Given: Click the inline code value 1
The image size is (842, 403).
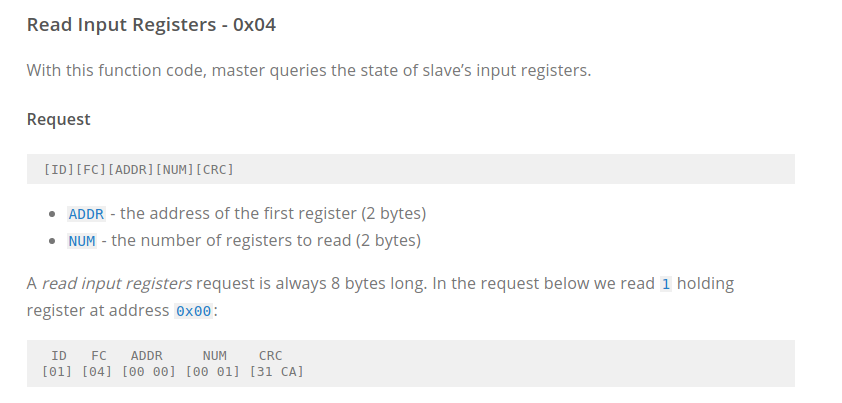Looking at the screenshot, I should tap(666, 284).
